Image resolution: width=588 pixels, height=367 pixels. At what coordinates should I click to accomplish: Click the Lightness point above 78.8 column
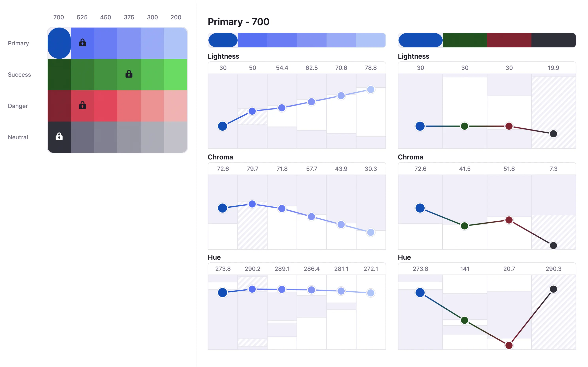pyautogui.click(x=370, y=90)
